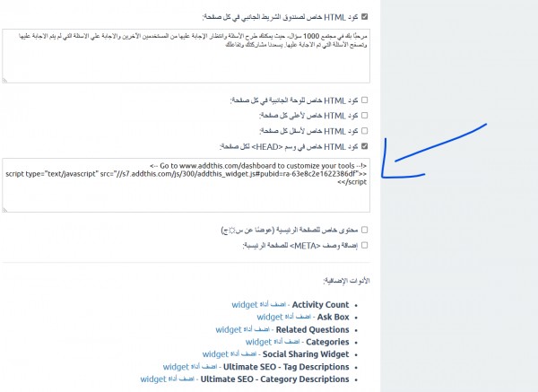The image size is (538, 392).
Task: Grab resize handle of sidebar message textarea
Action: 5,83
